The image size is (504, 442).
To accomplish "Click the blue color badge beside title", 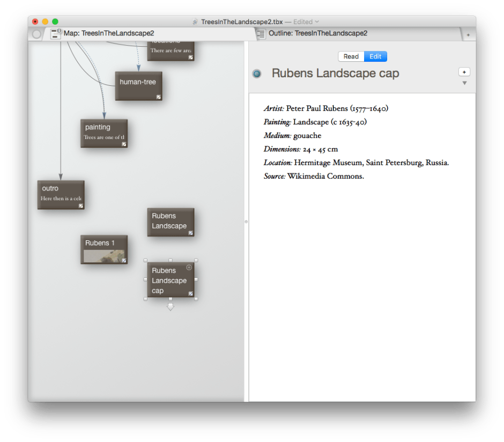I will point(257,73).
